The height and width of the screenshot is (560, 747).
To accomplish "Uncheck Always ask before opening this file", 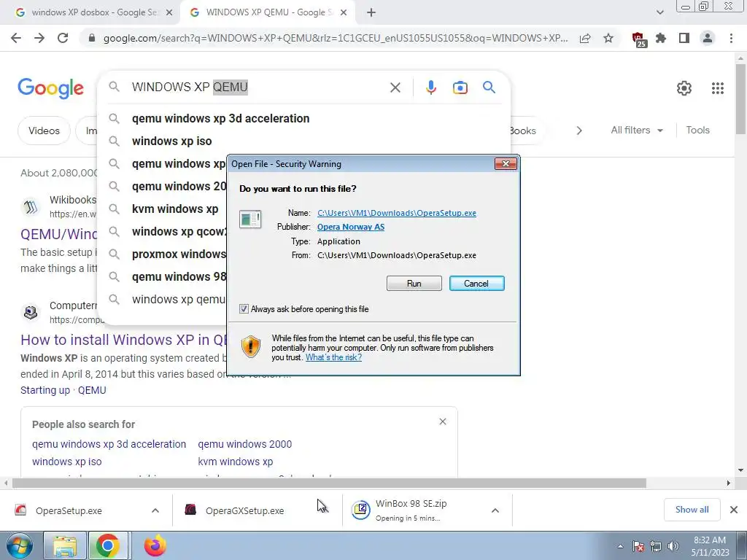I will coord(244,309).
